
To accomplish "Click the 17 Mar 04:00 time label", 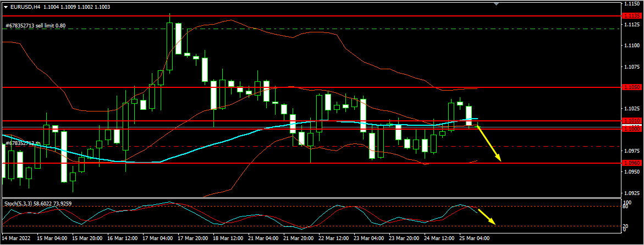I will coord(156,239).
